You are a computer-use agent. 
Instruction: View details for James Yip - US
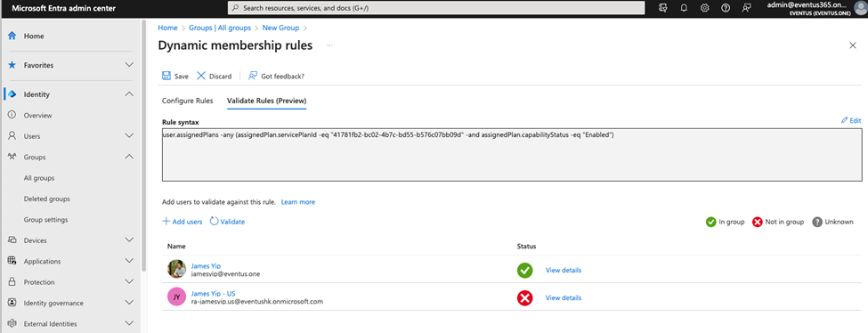[x=564, y=297]
